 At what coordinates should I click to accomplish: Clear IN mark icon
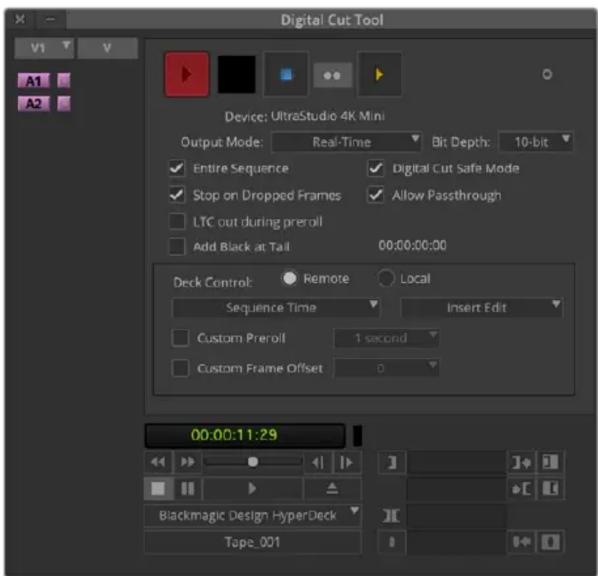coord(550,463)
